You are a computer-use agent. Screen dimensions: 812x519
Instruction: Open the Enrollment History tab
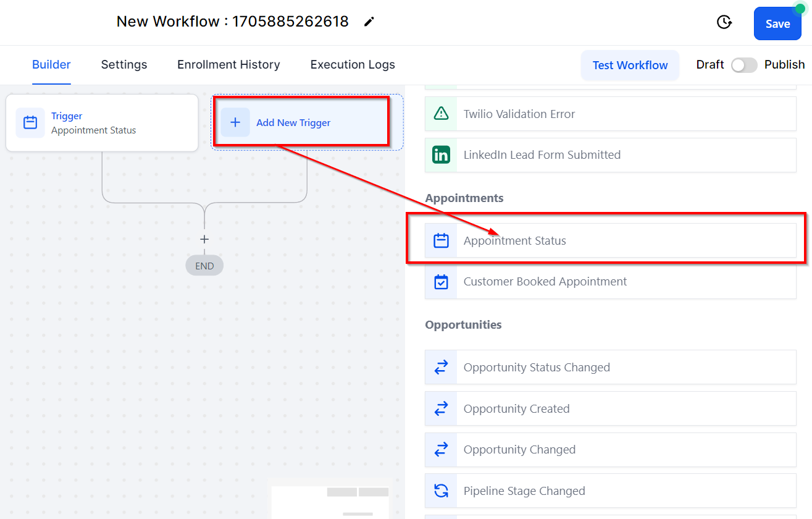(x=228, y=64)
